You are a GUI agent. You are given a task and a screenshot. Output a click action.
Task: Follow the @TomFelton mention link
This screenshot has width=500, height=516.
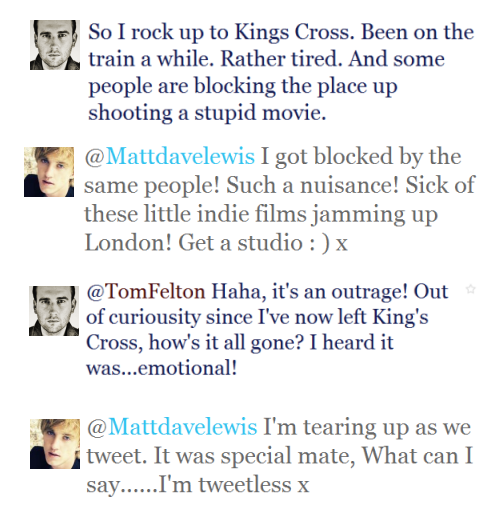click(x=146, y=291)
